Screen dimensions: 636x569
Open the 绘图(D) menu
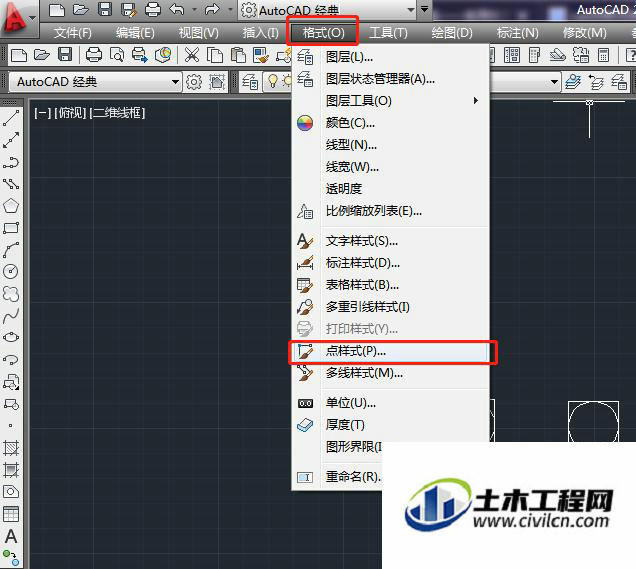pos(452,33)
